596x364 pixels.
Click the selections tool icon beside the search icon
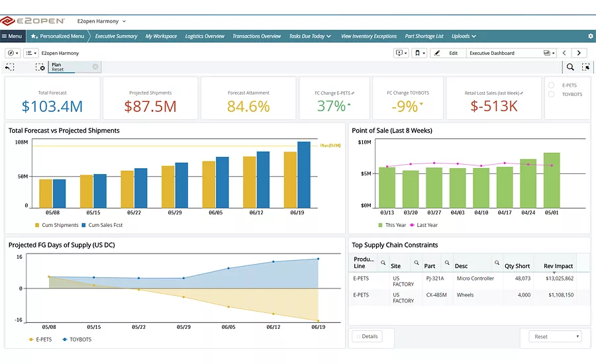click(x=586, y=68)
